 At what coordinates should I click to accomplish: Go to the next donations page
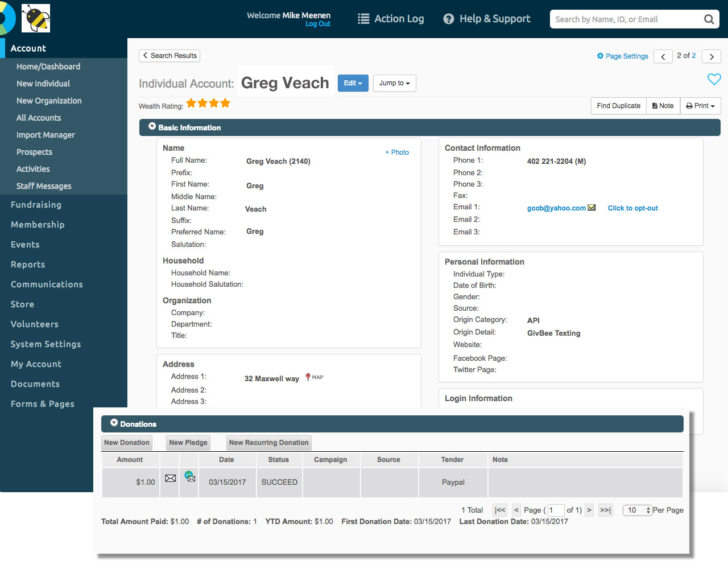pos(589,510)
